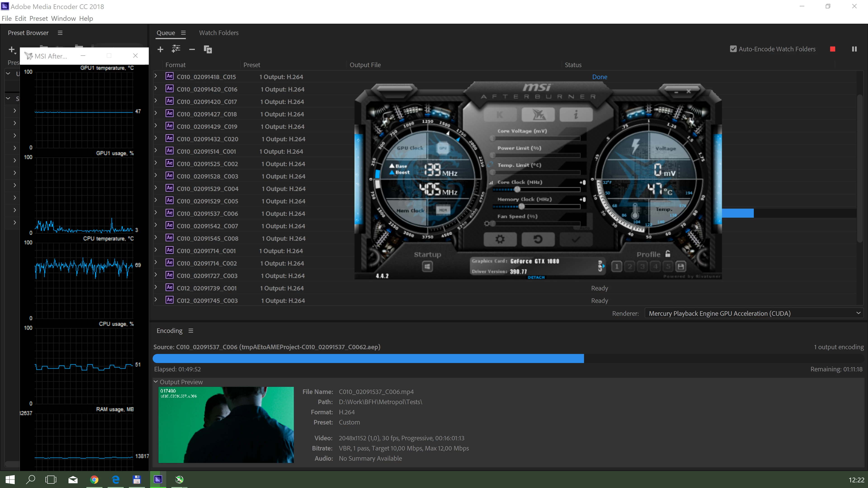Click the Add Source plus icon in Queue
Image resolution: width=868 pixels, height=488 pixels.
point(160,50)
